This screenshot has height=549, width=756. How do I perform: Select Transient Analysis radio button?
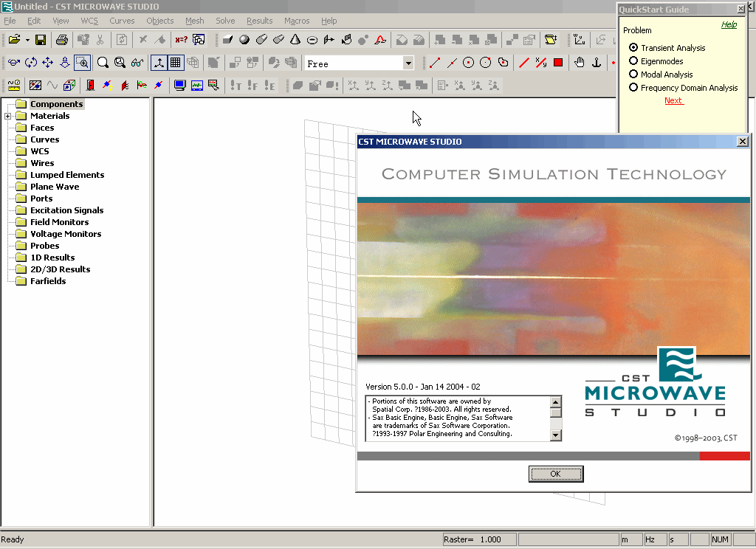pos(633,48)
